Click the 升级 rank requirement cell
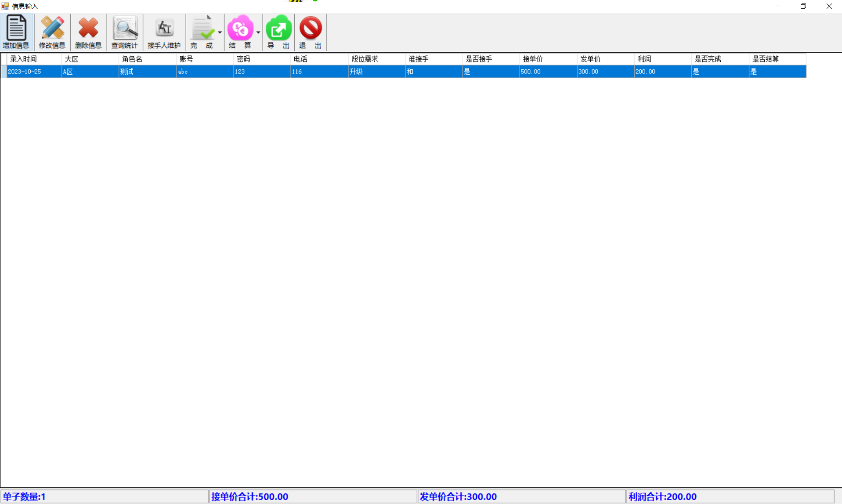 [377, 72]
